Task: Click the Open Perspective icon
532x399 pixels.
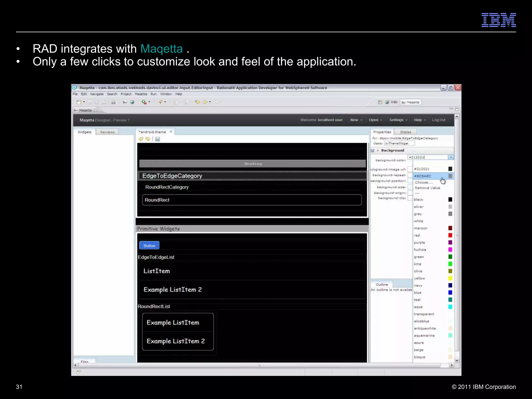Action: tap(380, 102)
